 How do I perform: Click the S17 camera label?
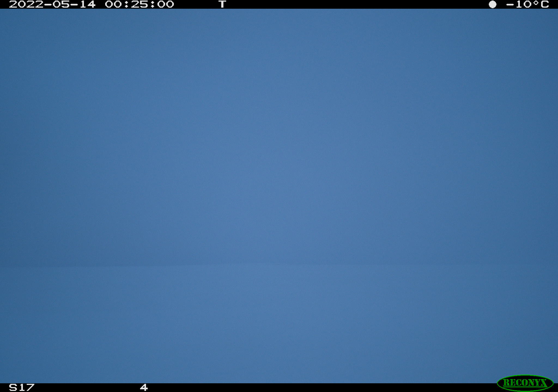22,387
